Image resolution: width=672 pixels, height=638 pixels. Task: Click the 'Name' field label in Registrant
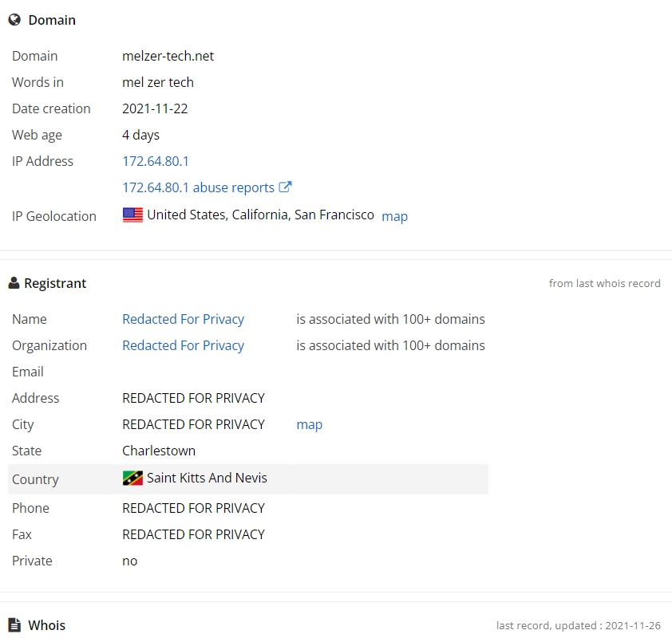point(30,319)
